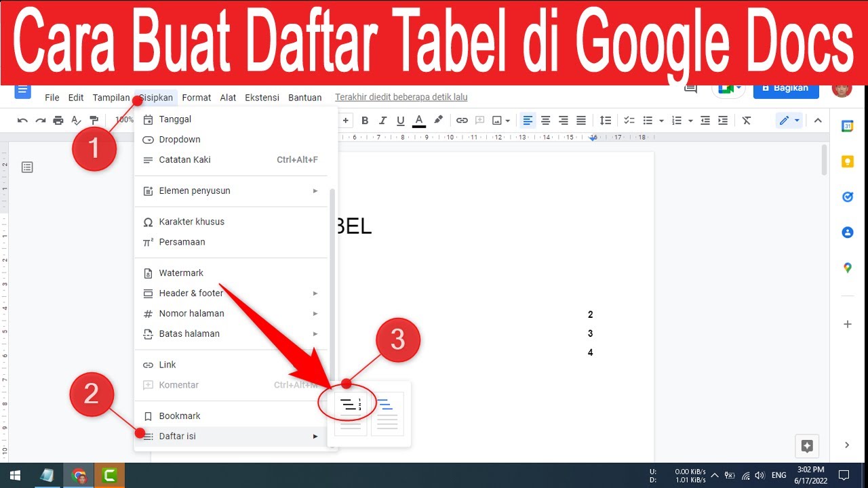This screenshot has width=868, height=488.
Task: Click the redo arrow icon
Action: (x=41, y=121)
